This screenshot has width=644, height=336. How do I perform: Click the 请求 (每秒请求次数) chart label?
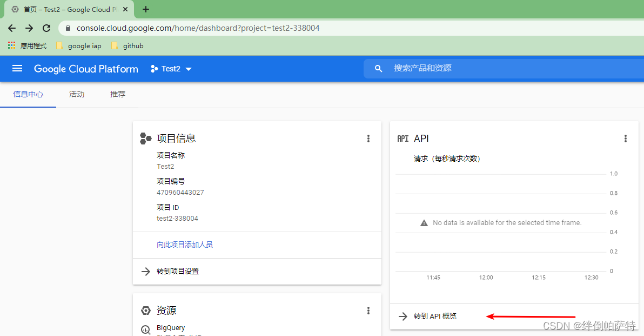(x=447, y=159)
